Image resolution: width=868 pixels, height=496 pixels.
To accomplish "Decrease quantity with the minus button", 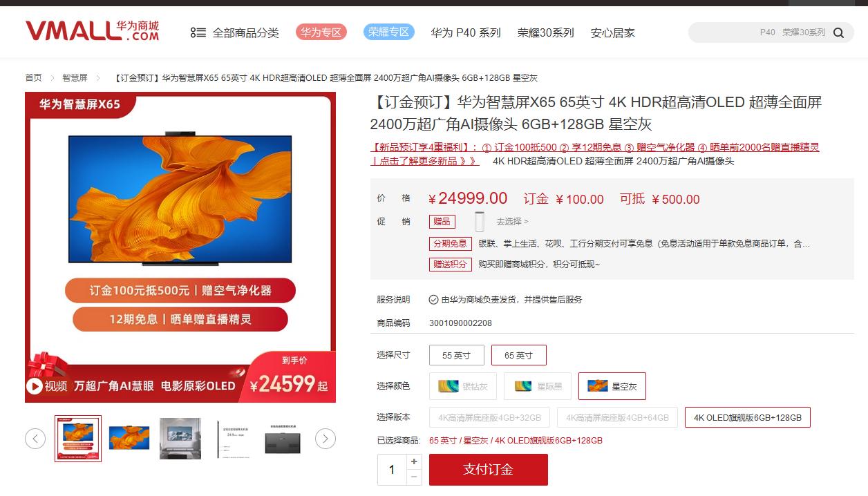I will click(x=414, y=477).
